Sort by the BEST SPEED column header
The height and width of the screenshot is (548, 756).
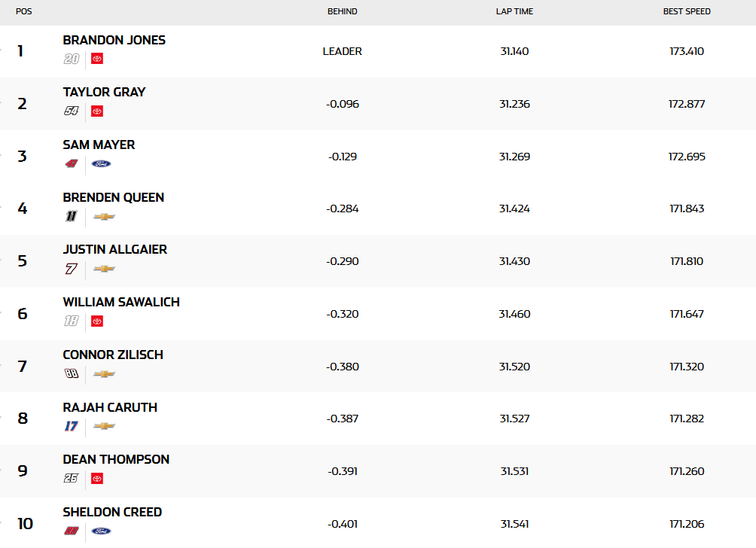(x=687, y=11)
